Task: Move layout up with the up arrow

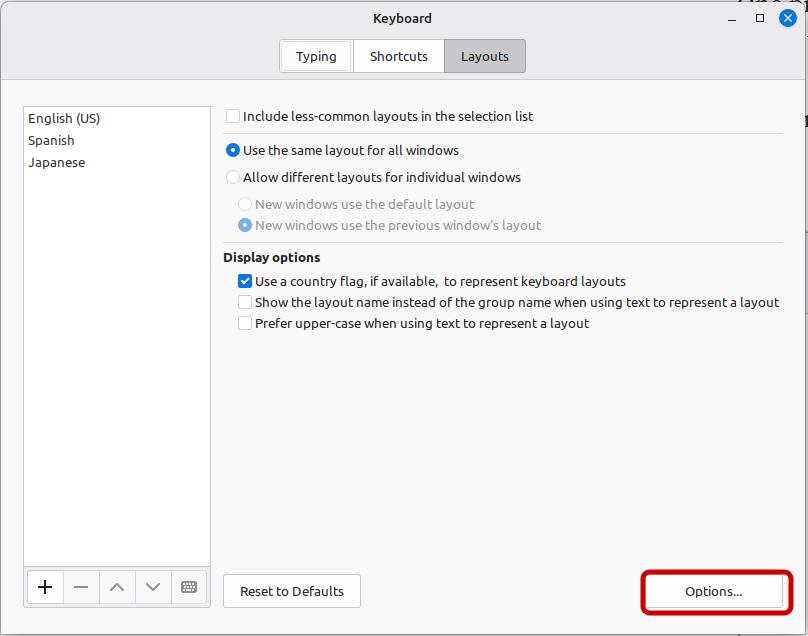Action: [117, 587]
